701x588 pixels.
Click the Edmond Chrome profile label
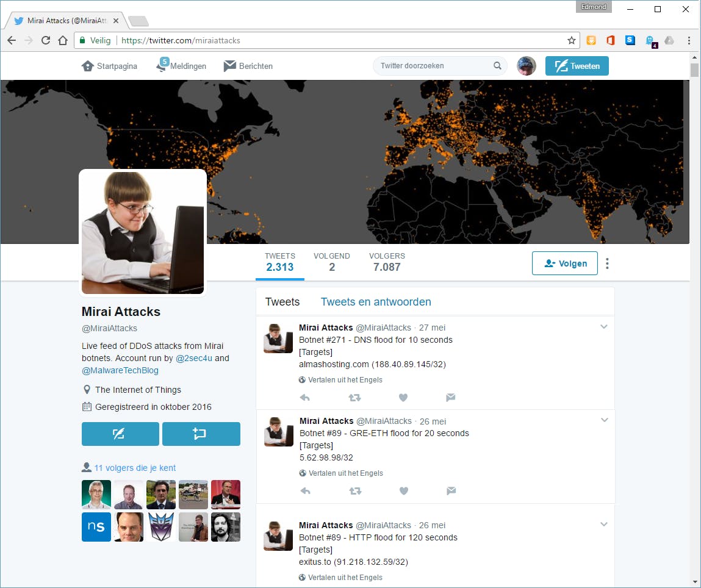(x=593, y=7)
